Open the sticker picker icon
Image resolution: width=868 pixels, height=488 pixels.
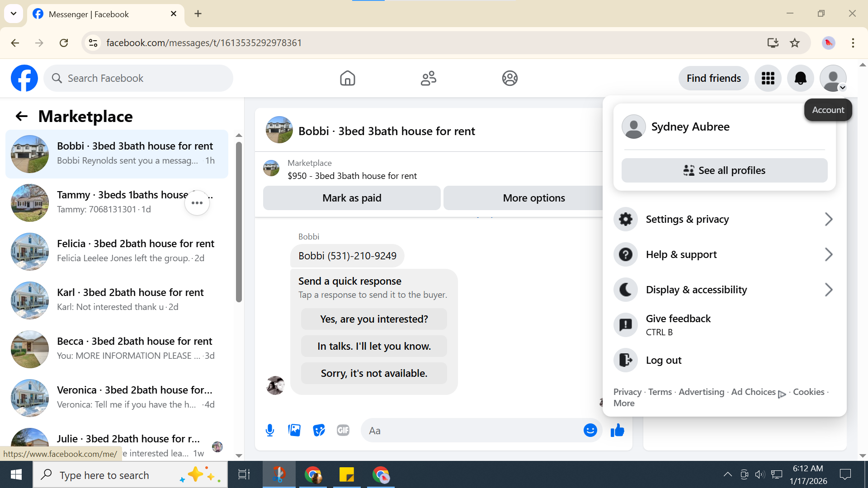pos(319,430)
